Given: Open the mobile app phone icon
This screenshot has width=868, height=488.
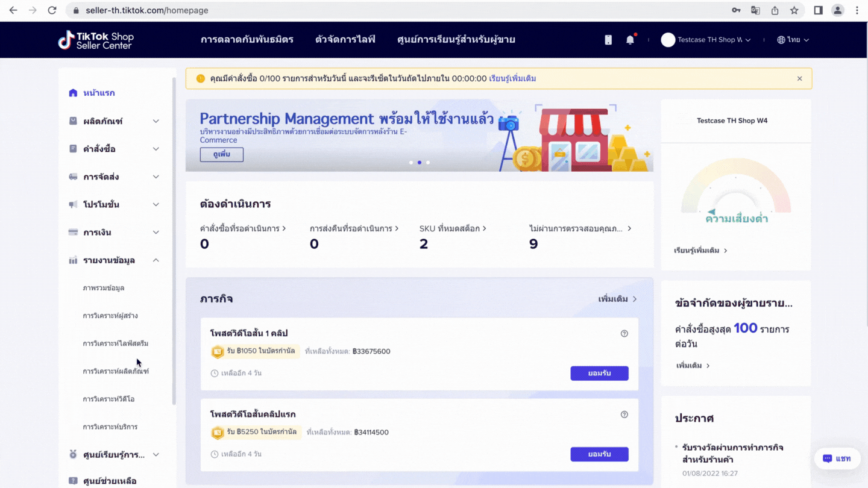Looking at the screenshot, I should [608, 40].
